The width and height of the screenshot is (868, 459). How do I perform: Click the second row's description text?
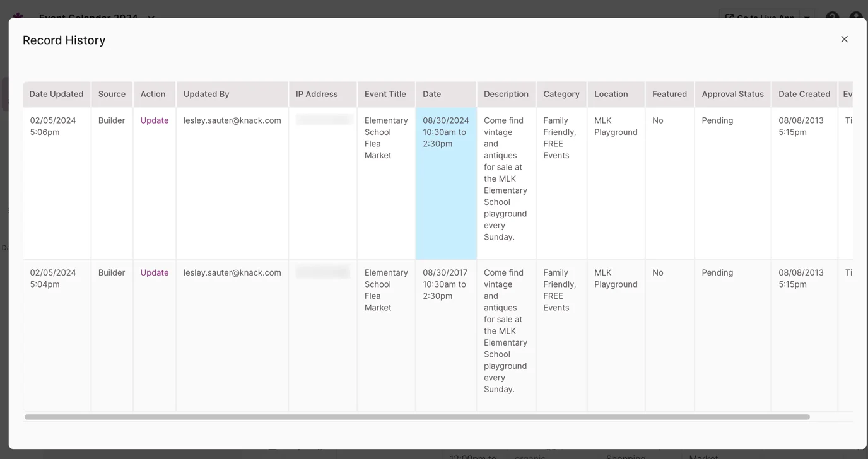(506, 331)
